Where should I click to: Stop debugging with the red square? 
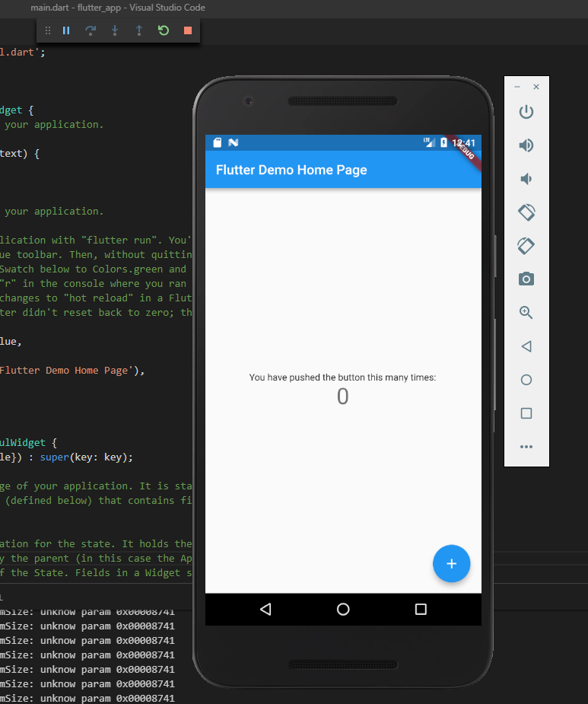pyautogui.click(x=188, y=30)
